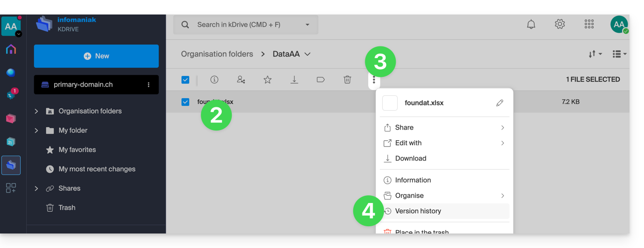The height and width of the screenshot is (248, 644).
Task: Add selected file to favorites star
Action: pyautogui.click(x=268, y=80)
